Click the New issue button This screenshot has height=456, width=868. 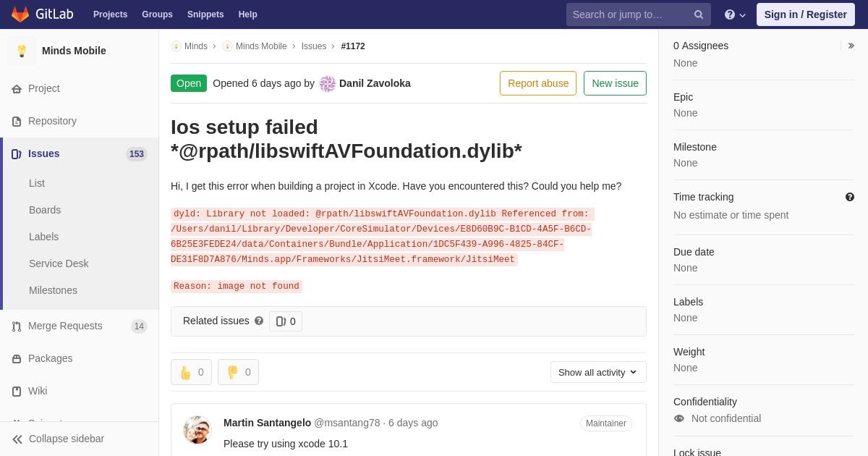tap(615, 83)
